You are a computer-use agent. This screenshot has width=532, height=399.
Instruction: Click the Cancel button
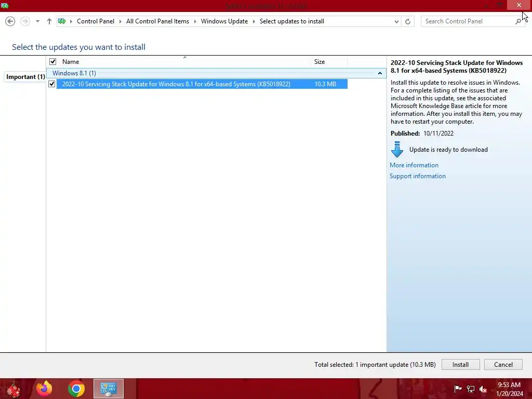click(503, 364)
